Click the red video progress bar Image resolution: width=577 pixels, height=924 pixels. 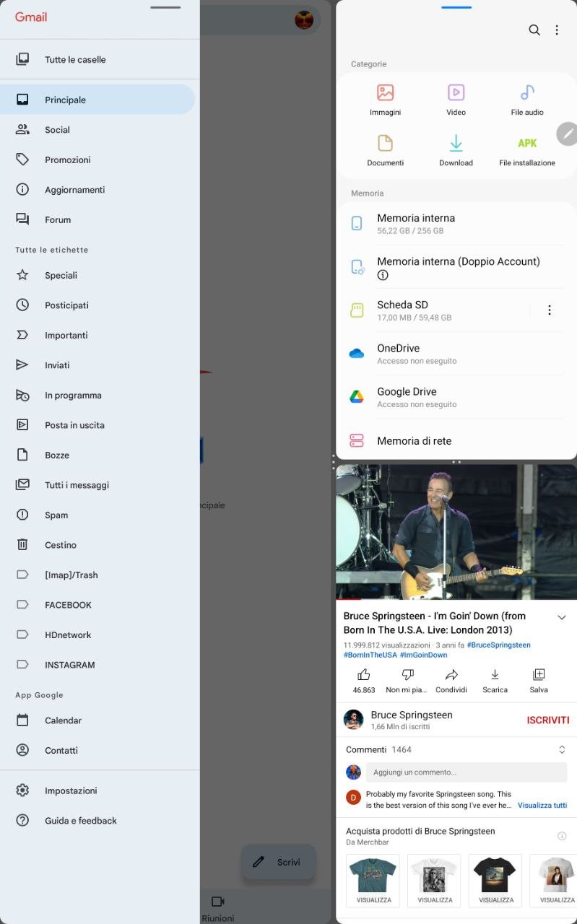tap(348, 599)
